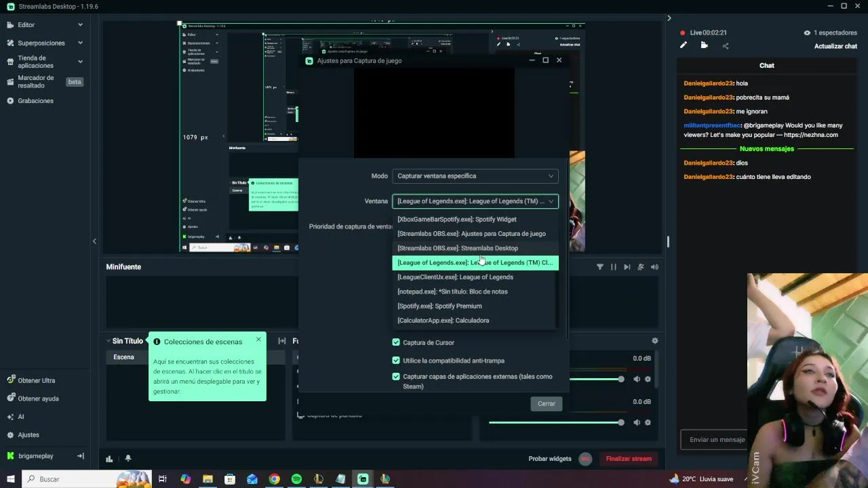Mute the first mixer audio source

[636, 380]
